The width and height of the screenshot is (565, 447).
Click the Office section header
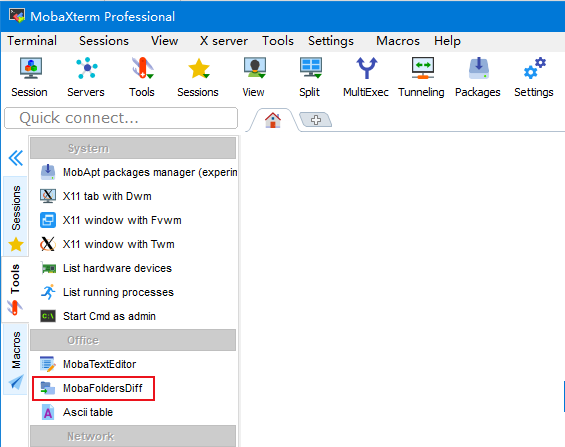(133, 340)
